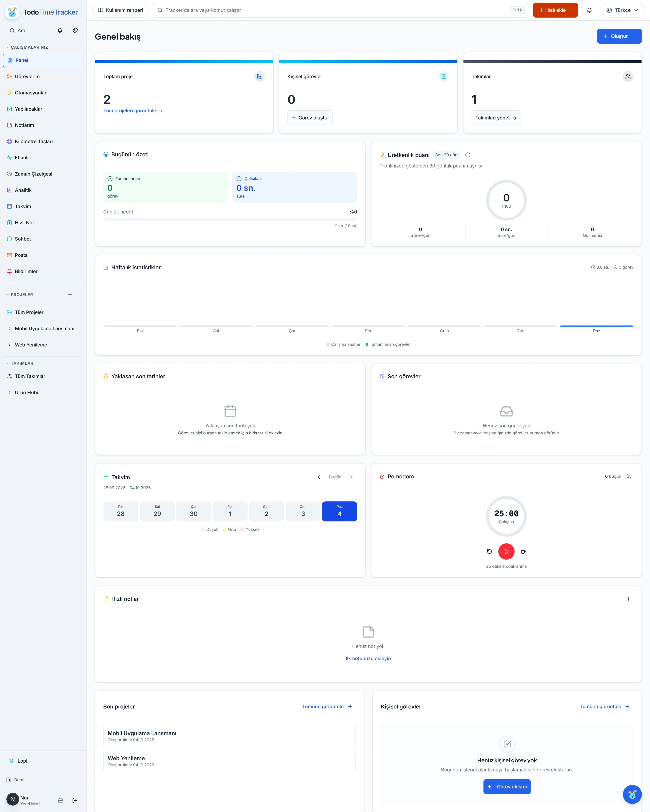
Task: Click the Oluştur button
Action: pyautogui.click(x=619, y=36)
